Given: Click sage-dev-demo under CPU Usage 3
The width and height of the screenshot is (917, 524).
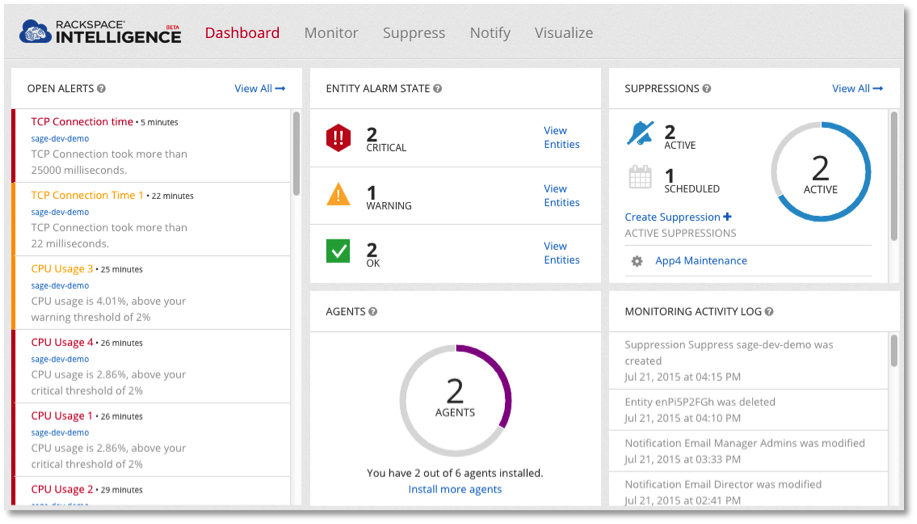Looking at the screenshot, I should click(60, 286).
